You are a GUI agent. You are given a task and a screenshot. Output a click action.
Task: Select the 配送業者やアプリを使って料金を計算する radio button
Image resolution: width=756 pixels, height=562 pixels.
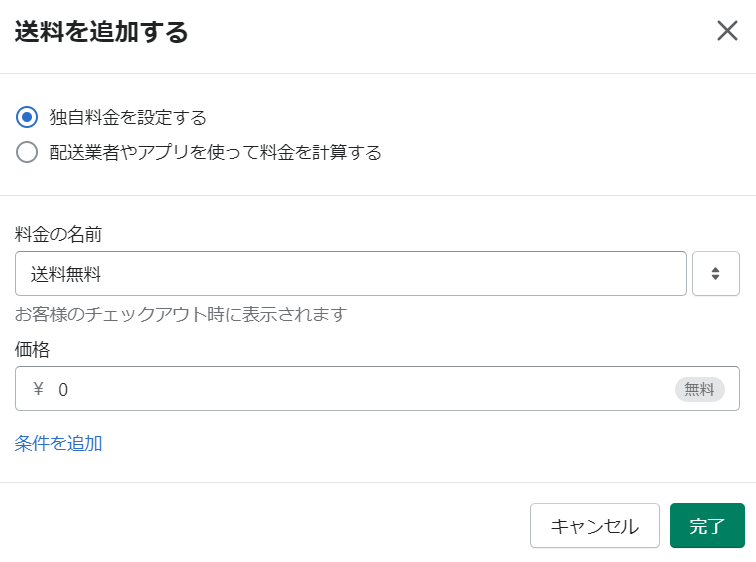coord(27,152)
